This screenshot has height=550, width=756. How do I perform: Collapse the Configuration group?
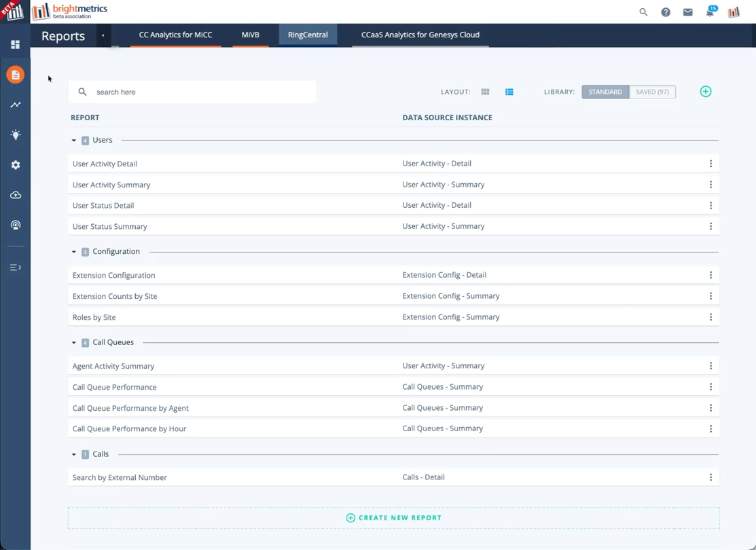(x=74, y=252)
